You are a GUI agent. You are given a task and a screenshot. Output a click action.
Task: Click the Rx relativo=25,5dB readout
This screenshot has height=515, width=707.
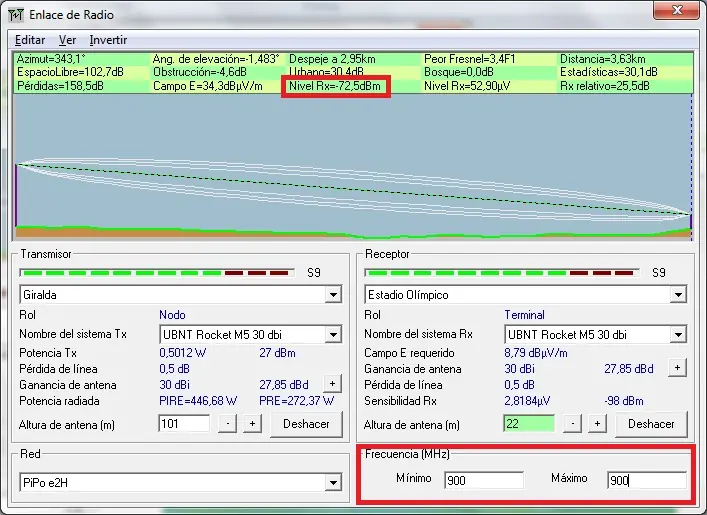coord(605,86)
